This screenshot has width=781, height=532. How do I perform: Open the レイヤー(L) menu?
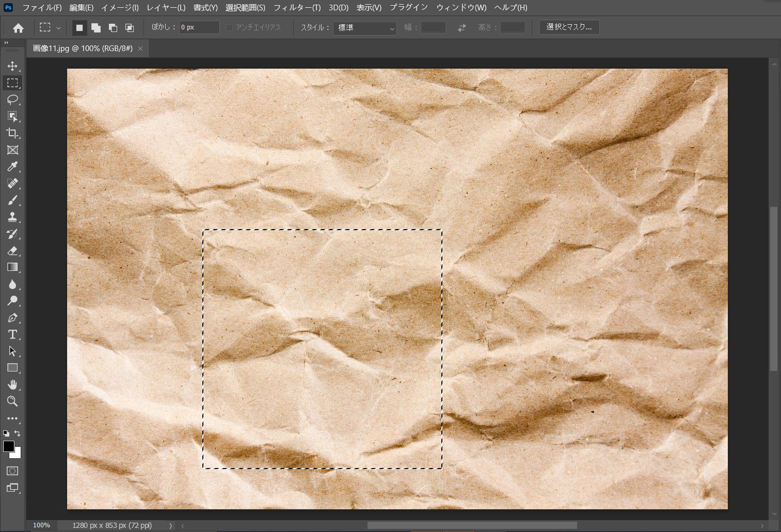(x=166, y=8)
